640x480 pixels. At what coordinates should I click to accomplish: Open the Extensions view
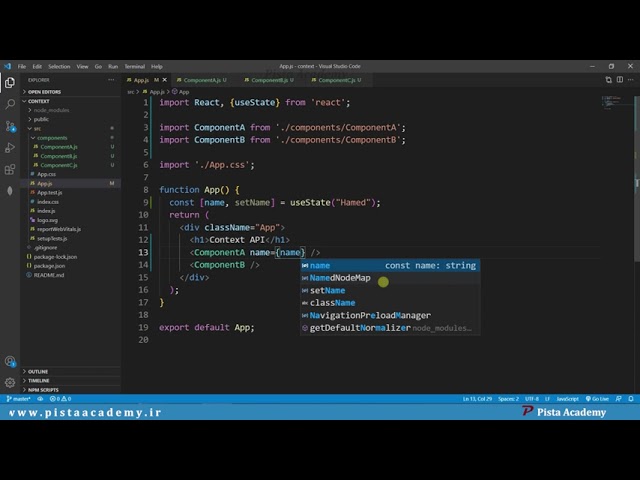click(10, 169)
